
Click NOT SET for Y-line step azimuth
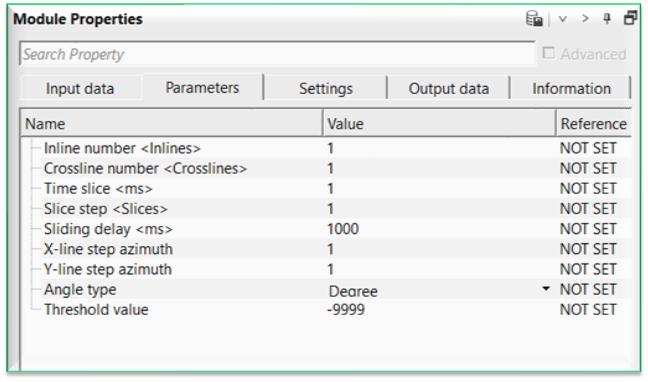point(588,269)
